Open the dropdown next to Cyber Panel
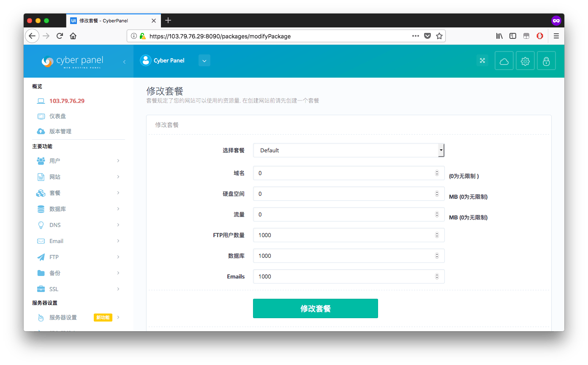 click(204, 60)
